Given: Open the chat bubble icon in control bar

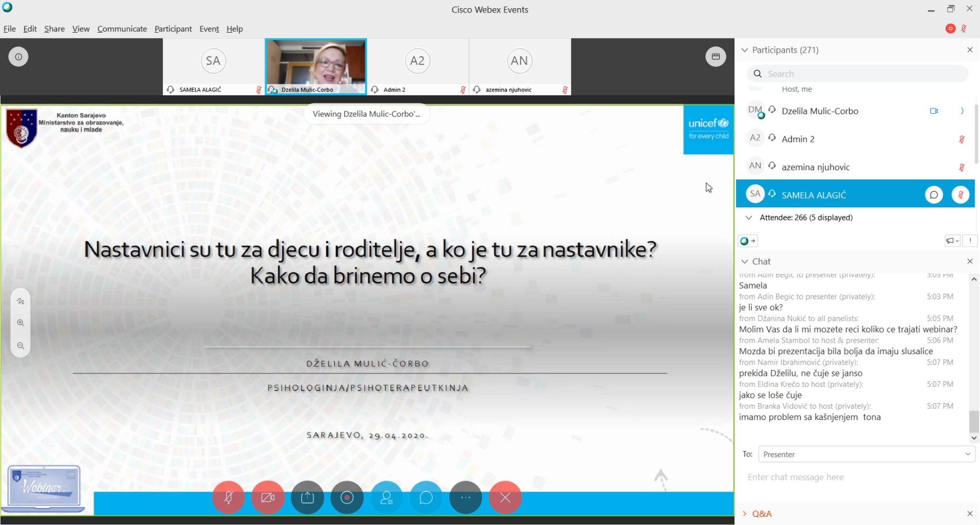Looking at the screenshot, I should (426, 497).
